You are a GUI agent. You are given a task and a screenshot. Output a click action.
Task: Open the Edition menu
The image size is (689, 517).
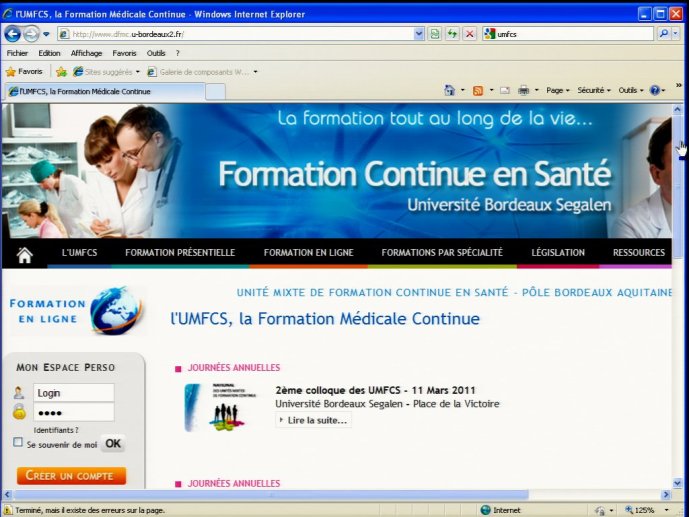tap(49, 53)
